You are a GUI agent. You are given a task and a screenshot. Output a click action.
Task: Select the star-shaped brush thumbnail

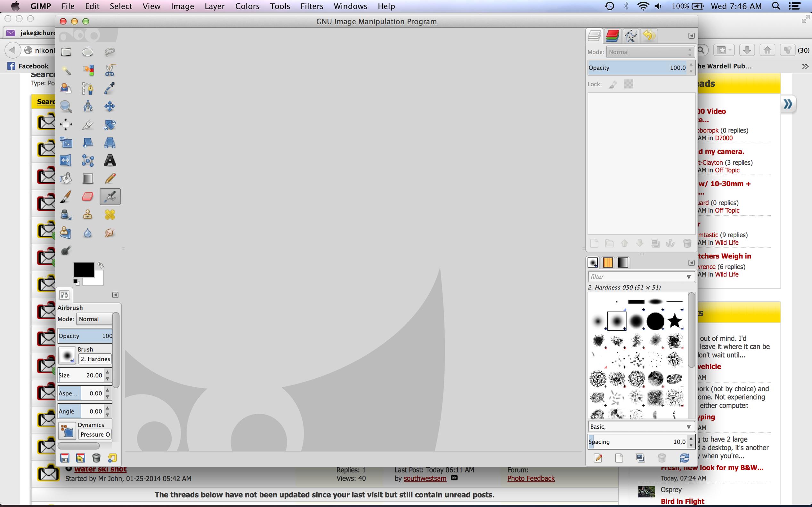(x=674, y=321)
